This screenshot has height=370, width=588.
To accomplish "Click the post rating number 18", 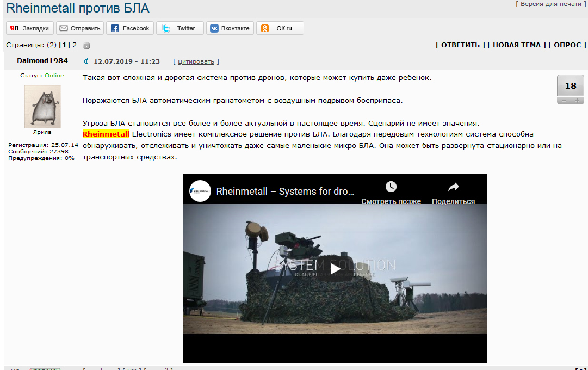I will 571,86.
